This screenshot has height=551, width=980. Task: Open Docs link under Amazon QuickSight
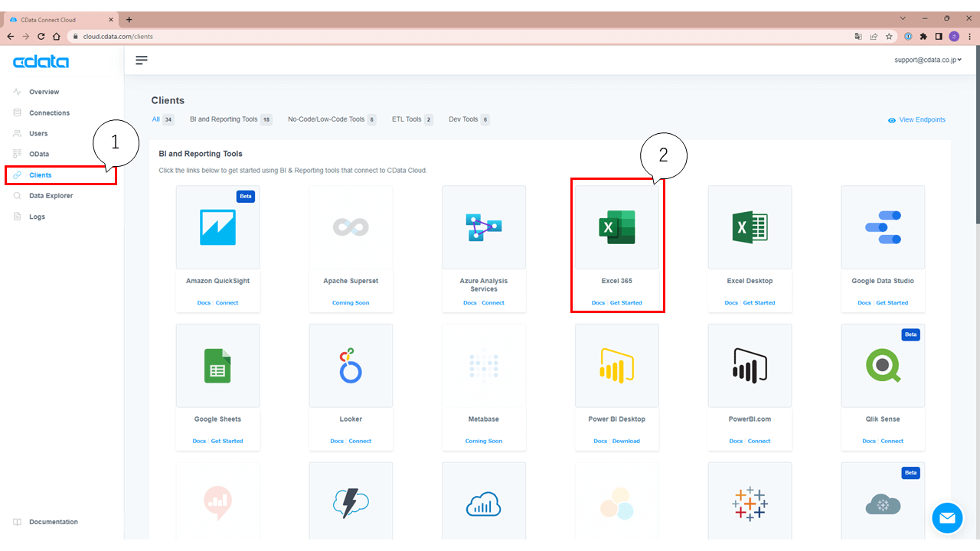pos(204,303)
